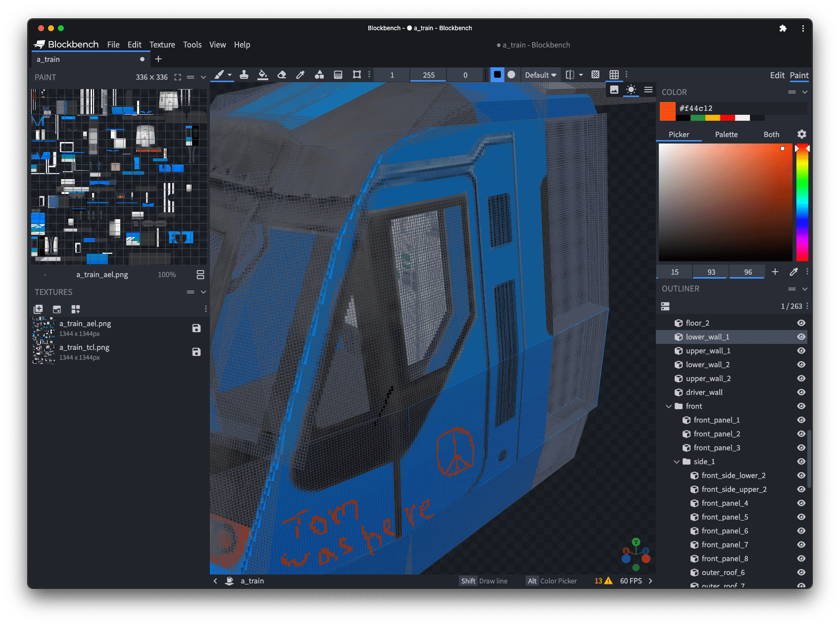Pick the green palette swatch
Image resolution: width=840 pixels, height=625 pixels.
pyautogui.click(x=697, y=118)
